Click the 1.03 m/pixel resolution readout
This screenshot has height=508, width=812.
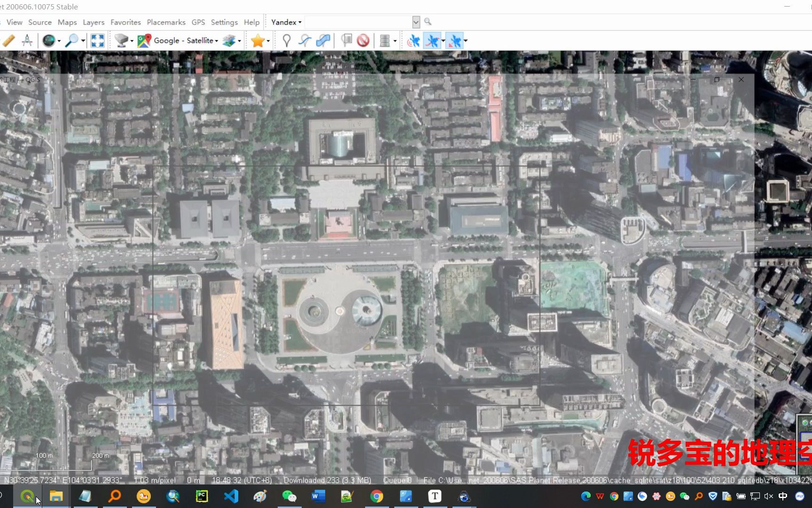point(155,480)
